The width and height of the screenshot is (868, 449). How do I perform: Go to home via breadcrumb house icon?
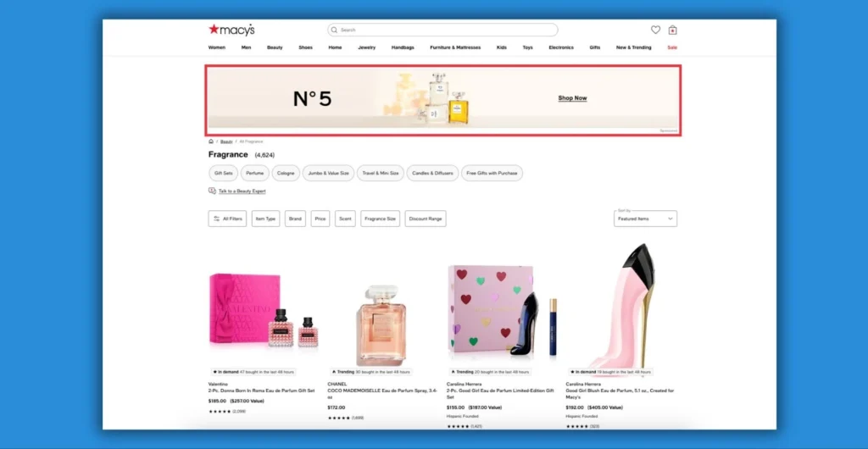click(211, 141)
